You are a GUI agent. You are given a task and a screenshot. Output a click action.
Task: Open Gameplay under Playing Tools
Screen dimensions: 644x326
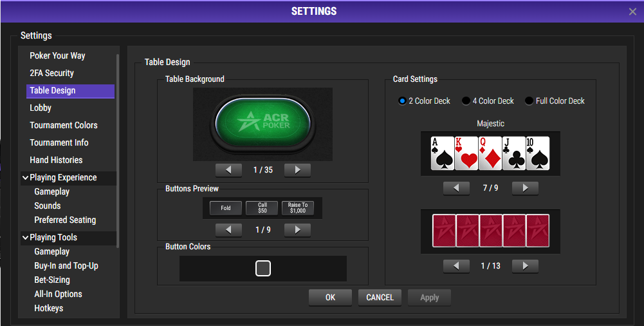pos(51,252)
